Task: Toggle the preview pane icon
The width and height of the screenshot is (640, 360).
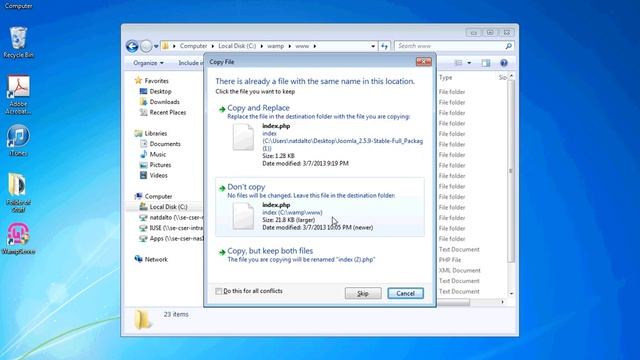Action: tap(486, 63)
